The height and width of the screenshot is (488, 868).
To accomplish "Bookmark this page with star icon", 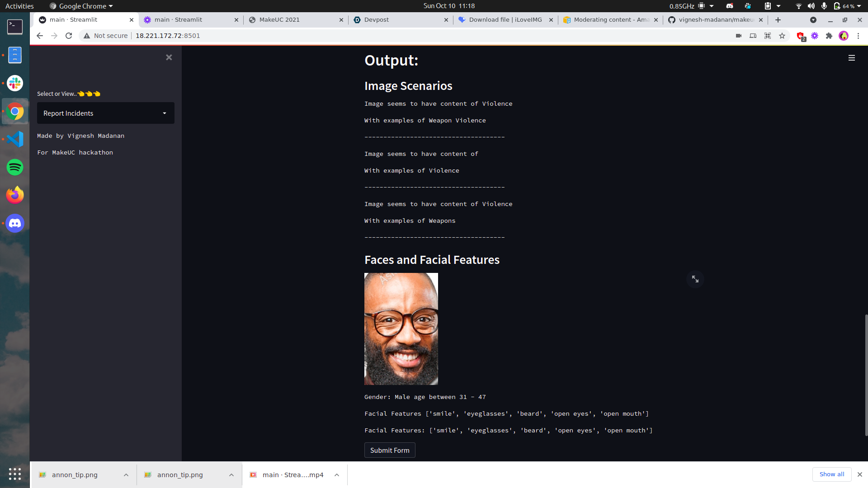I will point(782,36).
